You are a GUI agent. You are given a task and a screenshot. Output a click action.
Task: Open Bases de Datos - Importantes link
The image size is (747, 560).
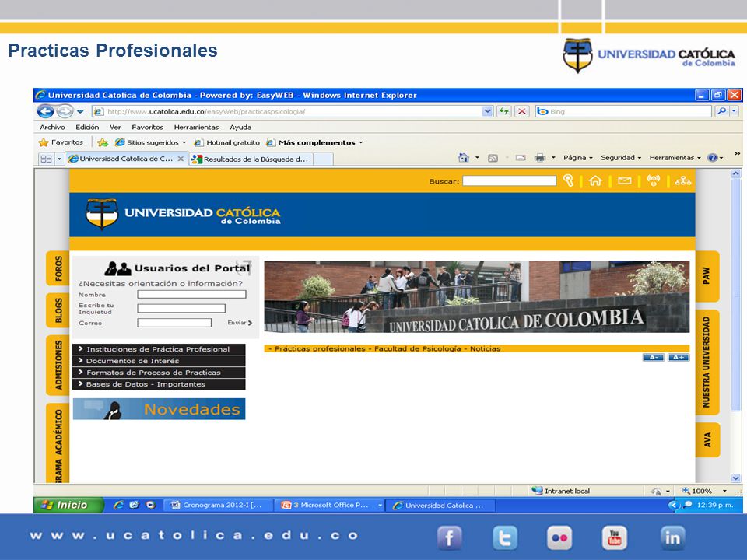[159, 383]
